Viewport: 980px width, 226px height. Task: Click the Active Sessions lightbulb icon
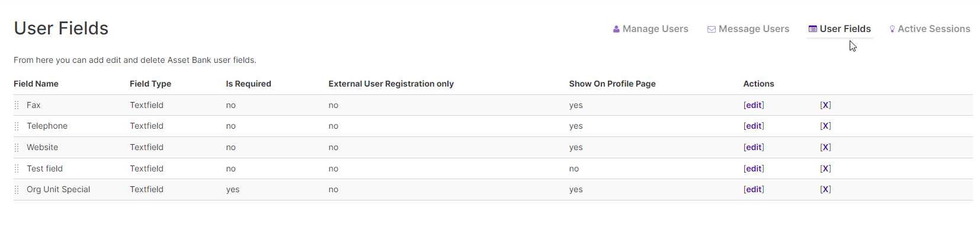[x=892, y=29]
